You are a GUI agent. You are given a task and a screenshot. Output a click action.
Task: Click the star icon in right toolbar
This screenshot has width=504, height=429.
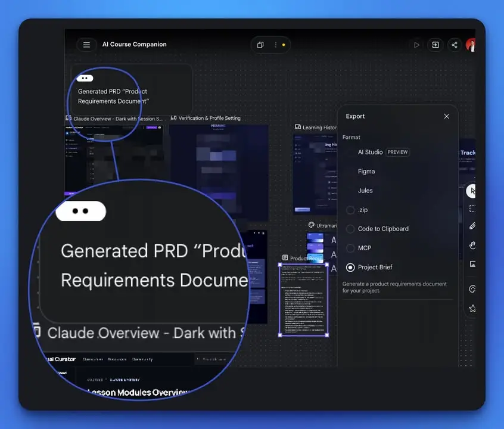(472, 309)
